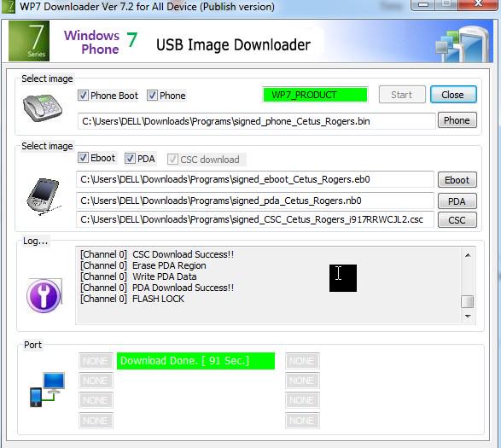Image resolution: width=501 pixels, height=448 pixels.
Task: Click the phone graphic in header banner
Action: pyautogui.click(x=463, y=44)
